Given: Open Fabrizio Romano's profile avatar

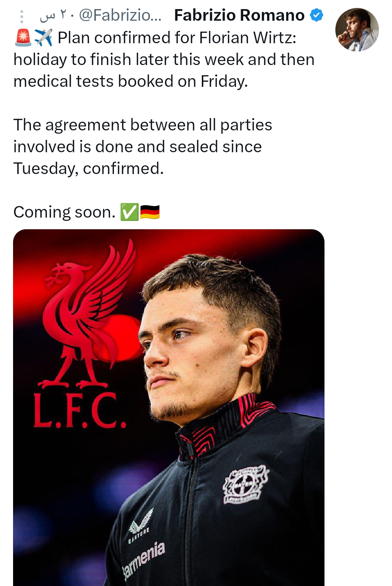Looking at the screenshot, I should [x=357, y=30].
